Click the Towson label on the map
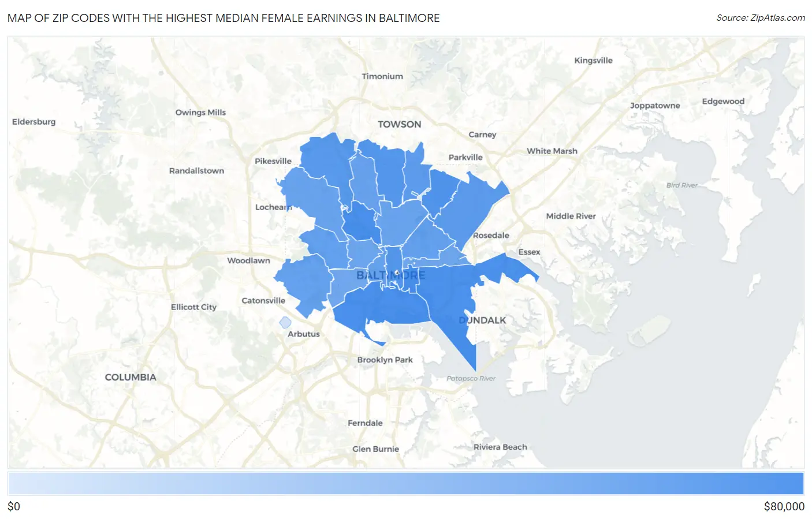Viewport: 812px width, 519px height. tap(399, 124)
